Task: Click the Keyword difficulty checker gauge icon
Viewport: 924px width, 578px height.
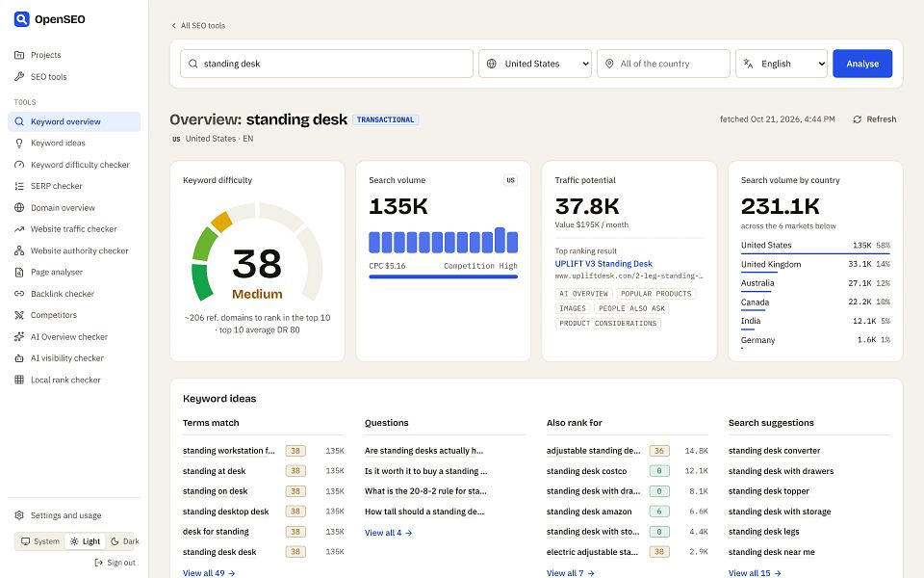Action: coord(19,165)
